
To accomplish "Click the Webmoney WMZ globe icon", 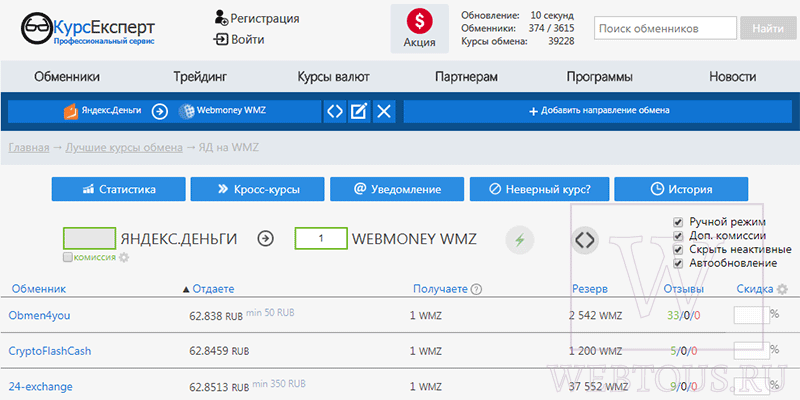I will (x=186, y=111).
